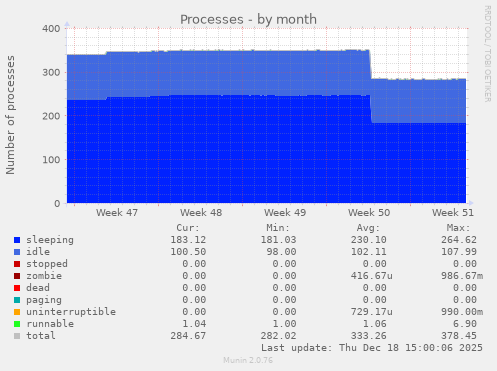Viewport: 497px width, 371px height.
Task: Click the 'Week 47' x-axis label
Action: pos(117,213)
